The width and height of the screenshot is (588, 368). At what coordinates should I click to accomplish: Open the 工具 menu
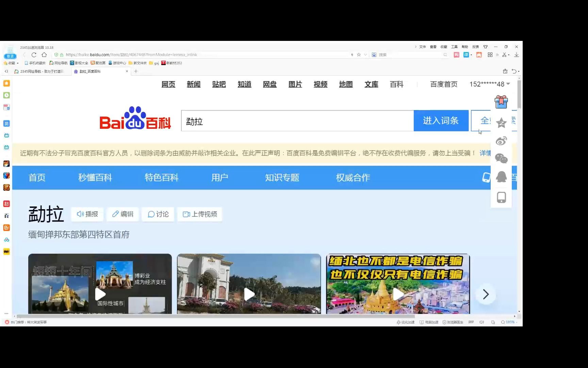coord(454,47)
